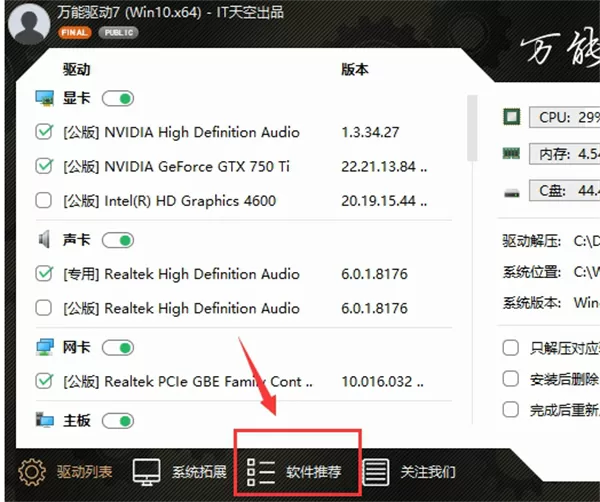Check [公版] Realtek High Definition Audio
Screen dimensions: 600x502
click(44, 308)
